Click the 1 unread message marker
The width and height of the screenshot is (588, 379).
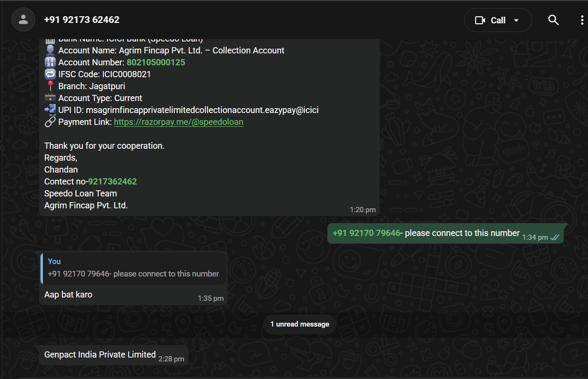(300, 324)
